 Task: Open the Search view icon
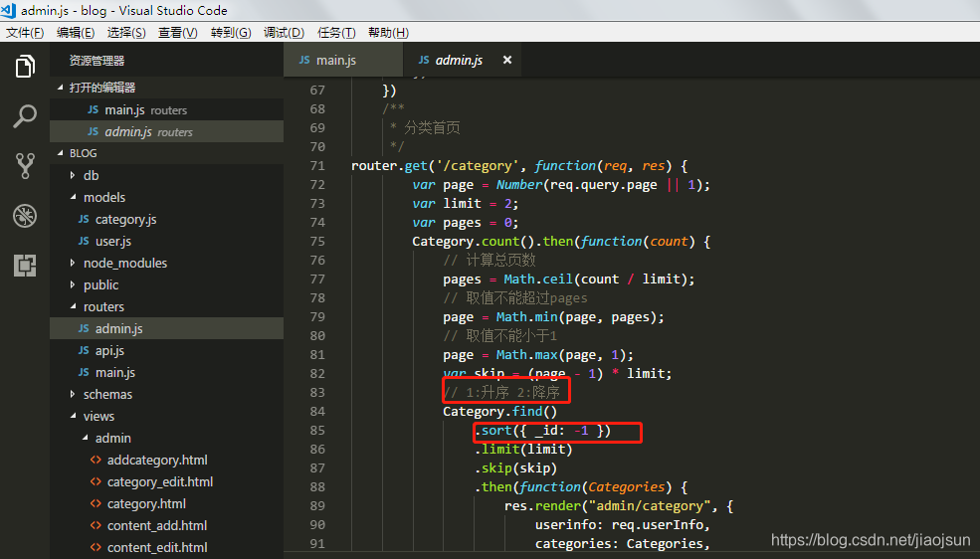pyautogui.click(x=25, y=116)
